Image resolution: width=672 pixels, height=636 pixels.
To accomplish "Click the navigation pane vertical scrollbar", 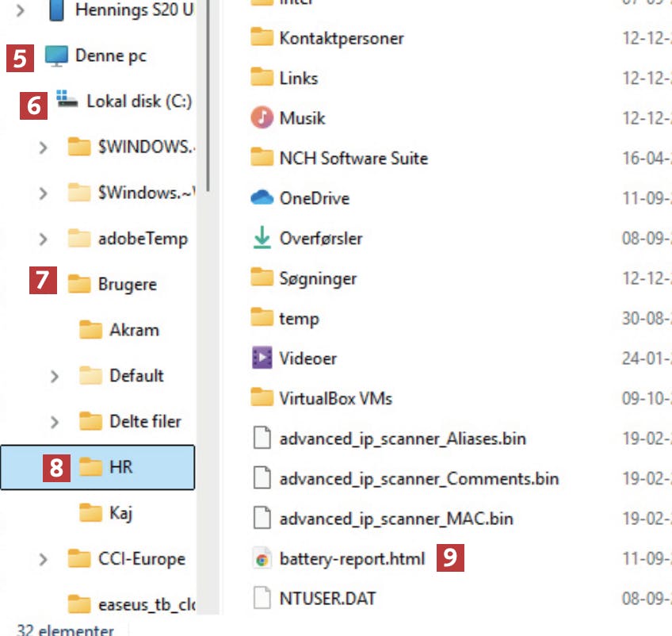I will tap(208, 95).
